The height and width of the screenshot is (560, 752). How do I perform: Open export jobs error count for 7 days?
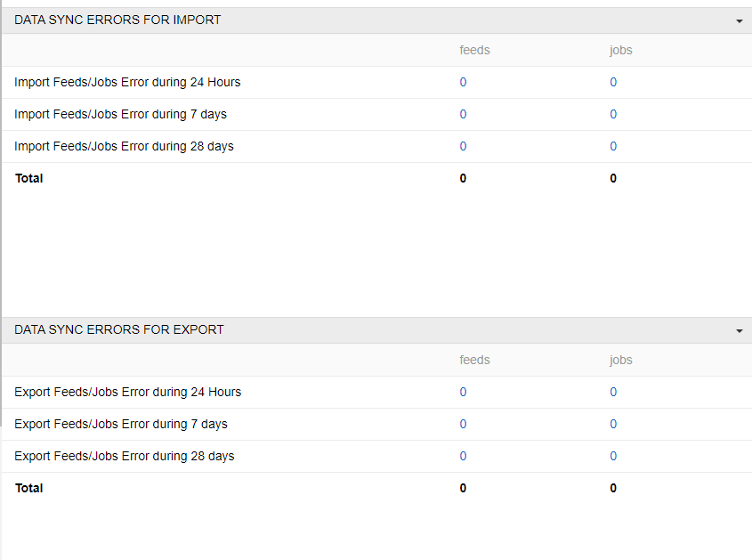click(x=613, y=424)
